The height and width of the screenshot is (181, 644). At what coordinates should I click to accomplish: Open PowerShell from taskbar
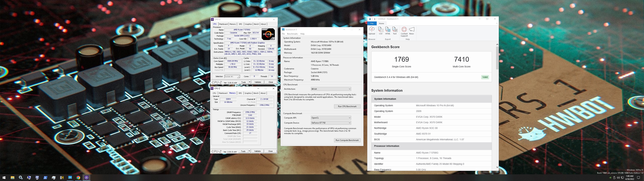45,178
